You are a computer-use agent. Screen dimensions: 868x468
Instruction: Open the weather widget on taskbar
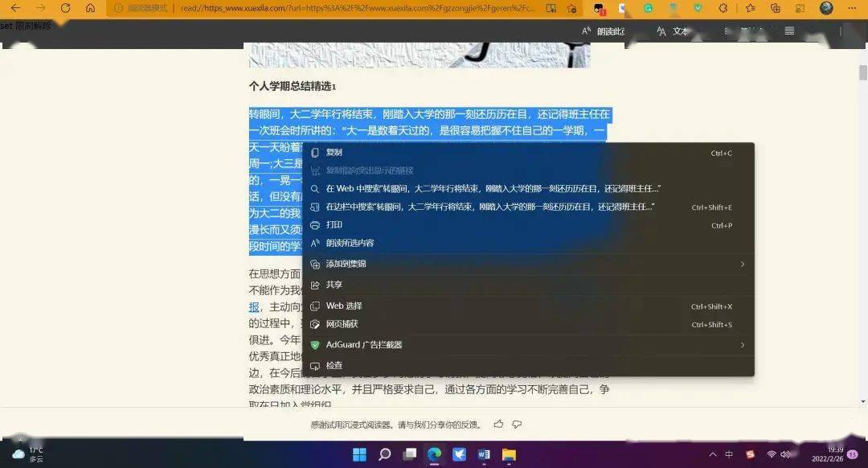pos(27,454)
